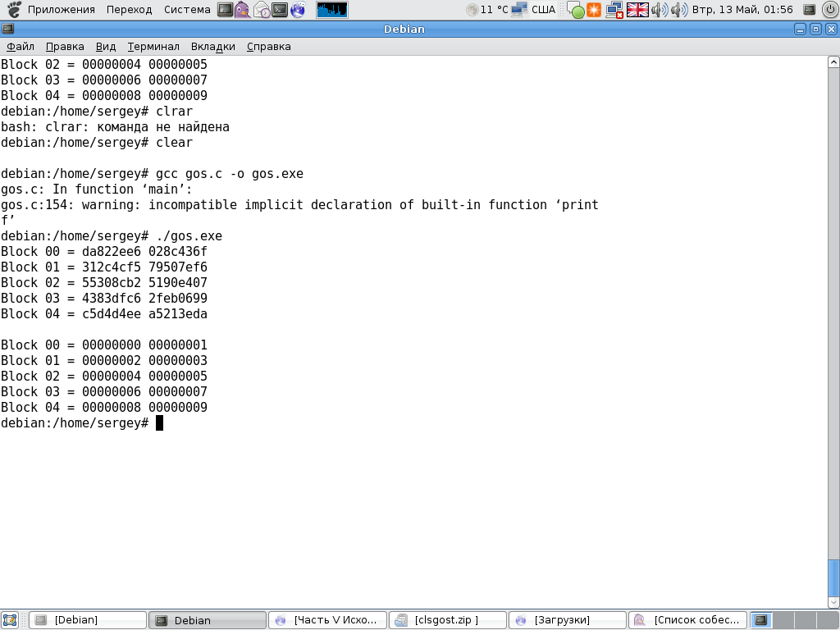Click the weather applet showing 11 °C
The image size is (840, 630).
coord(487,10)
